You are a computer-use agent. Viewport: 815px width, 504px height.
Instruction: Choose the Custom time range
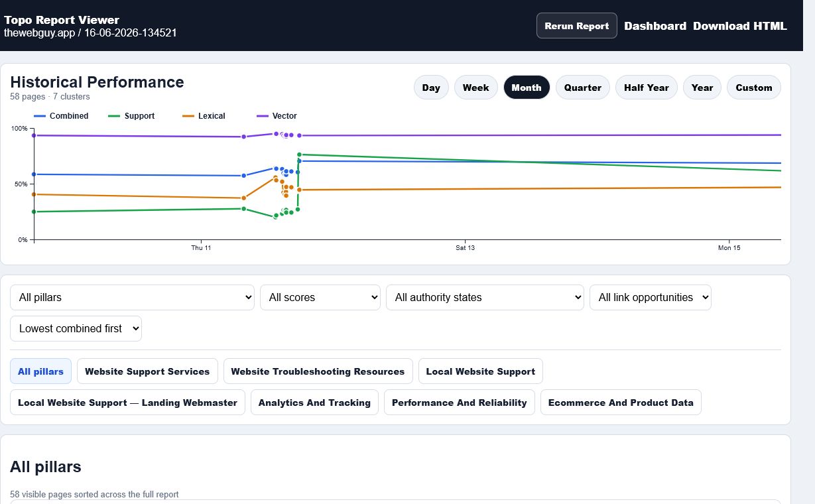click(x=754, y=88)
